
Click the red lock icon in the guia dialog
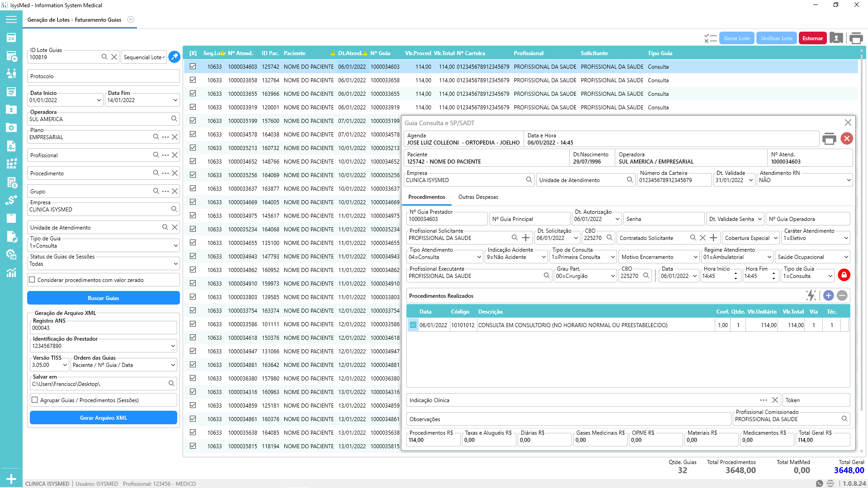[844, 275]
